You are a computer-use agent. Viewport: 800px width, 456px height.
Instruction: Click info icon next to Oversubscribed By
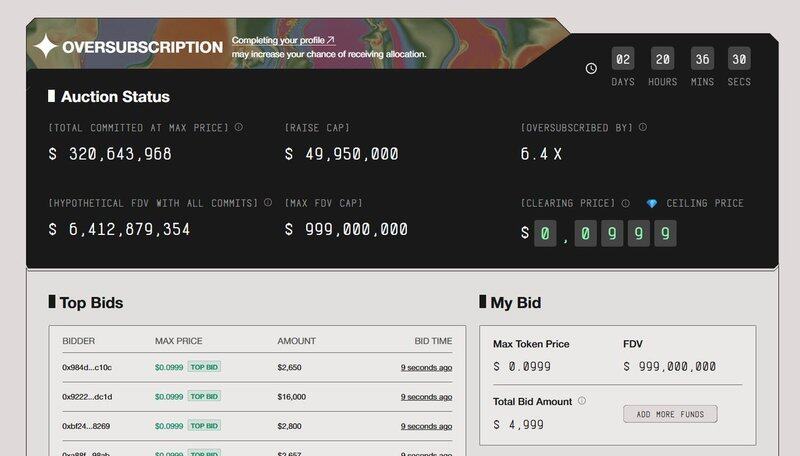click(x=643, y=127)
